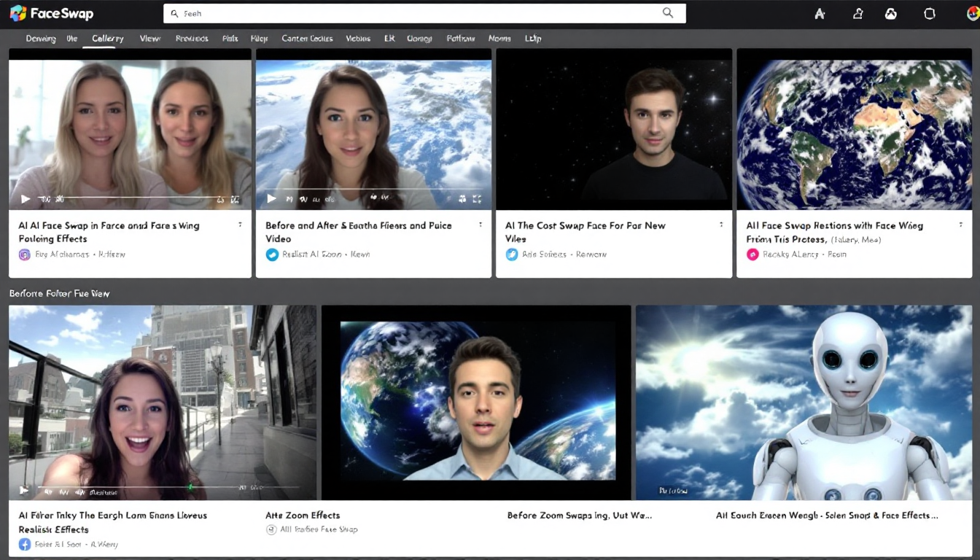This screenshot has height=560, width=980.
Task: Click the blue channel avatar under Before and After video
Action: 272,254
